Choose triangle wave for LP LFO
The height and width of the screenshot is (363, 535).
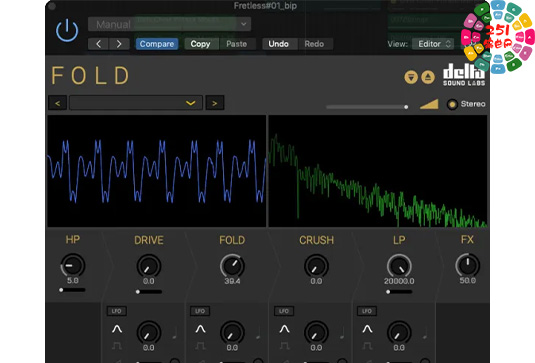point(367,329)
